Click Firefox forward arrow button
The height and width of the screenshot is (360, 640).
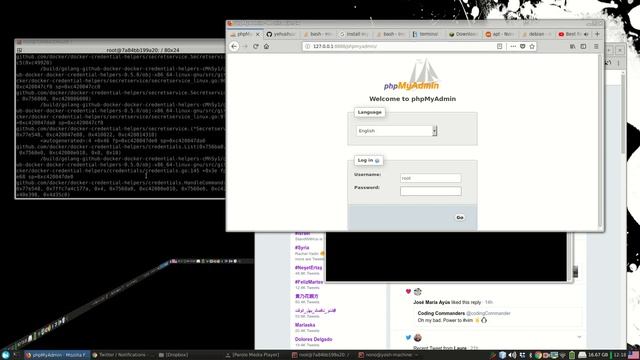[x=245, y=47]
